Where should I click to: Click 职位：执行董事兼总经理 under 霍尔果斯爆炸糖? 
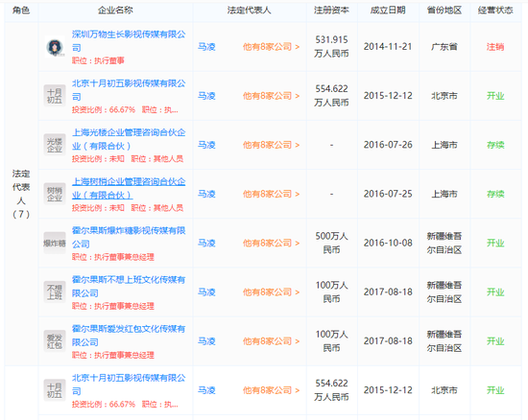click(113, 257)
